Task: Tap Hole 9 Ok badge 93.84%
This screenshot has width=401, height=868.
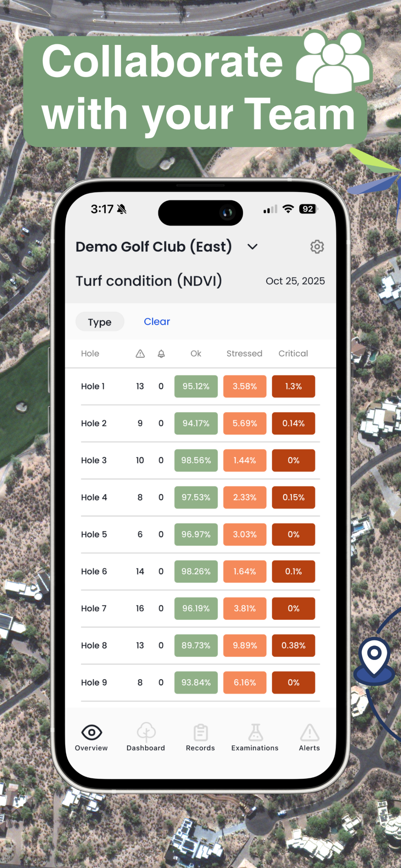Action: [x=196, y=683]
